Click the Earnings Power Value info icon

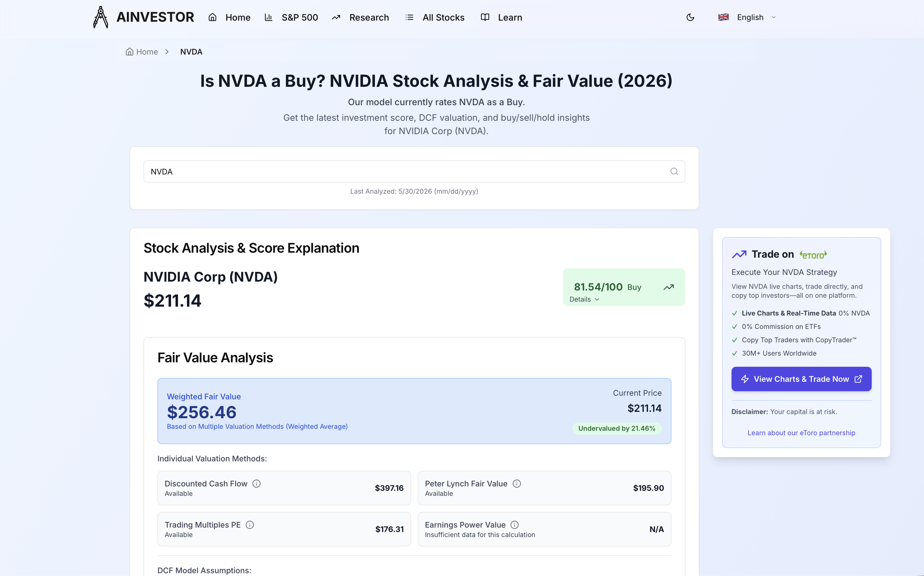(514, 525)
